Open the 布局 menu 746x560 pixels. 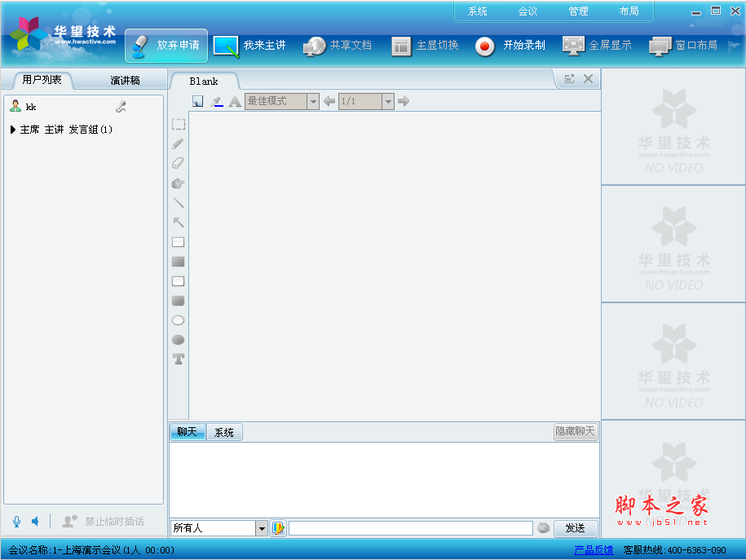[x=629, y=11]
